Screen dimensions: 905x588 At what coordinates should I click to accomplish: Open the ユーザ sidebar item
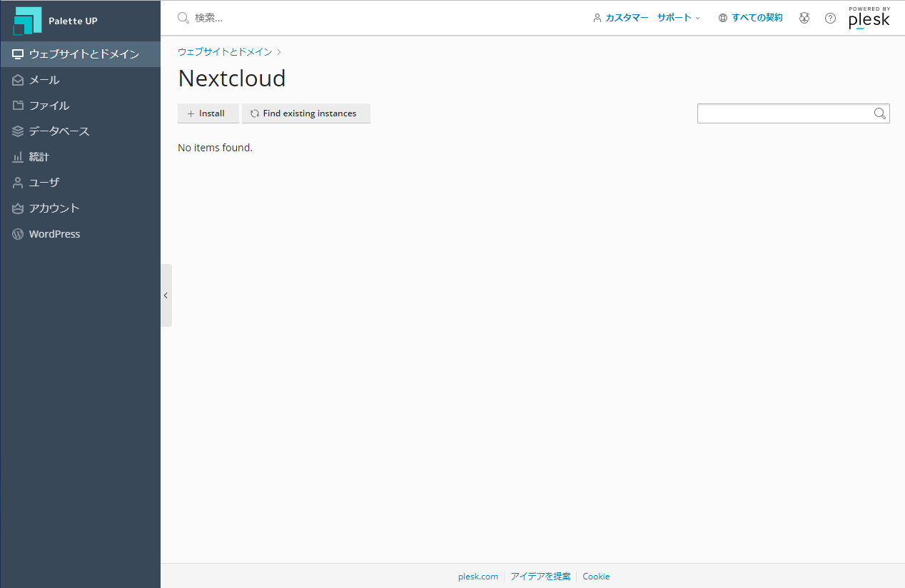80,183
